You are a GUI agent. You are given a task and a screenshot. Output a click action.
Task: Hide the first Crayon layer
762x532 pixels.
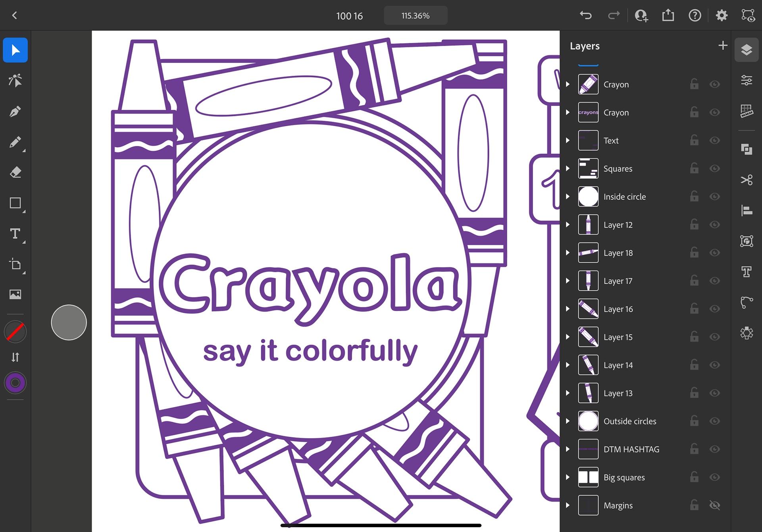715,84
